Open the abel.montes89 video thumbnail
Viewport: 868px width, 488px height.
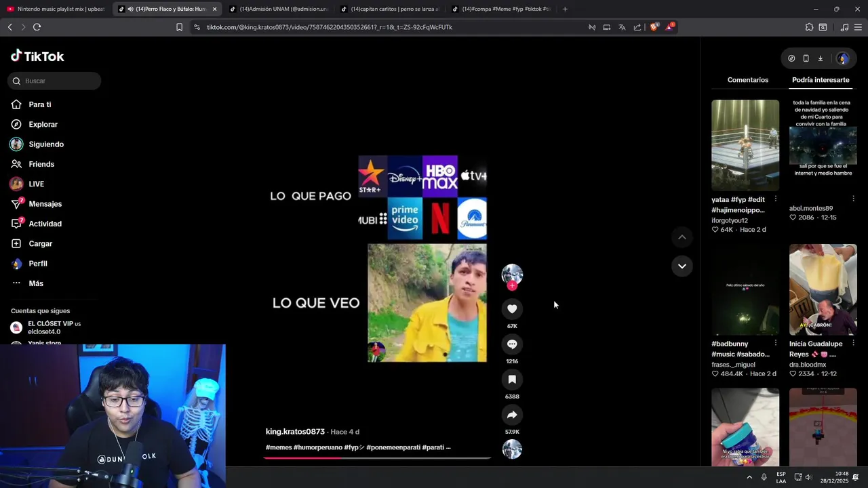tap(823, 145)
